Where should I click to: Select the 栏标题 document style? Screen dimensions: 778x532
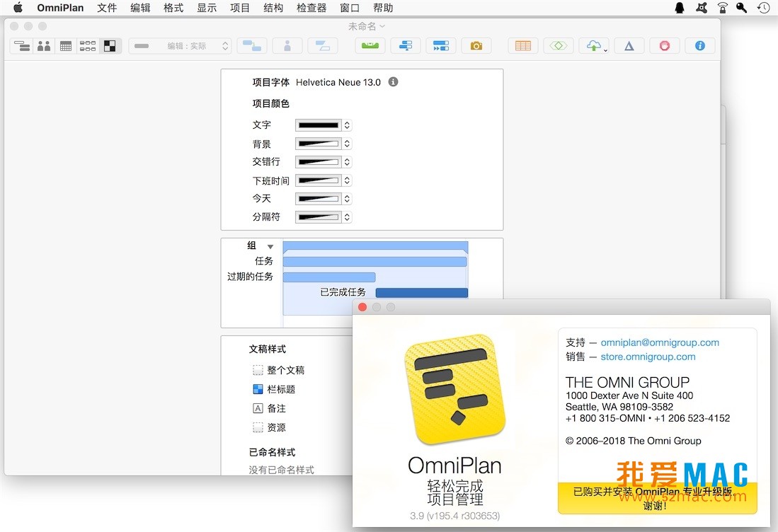click(x=274, y=389)
